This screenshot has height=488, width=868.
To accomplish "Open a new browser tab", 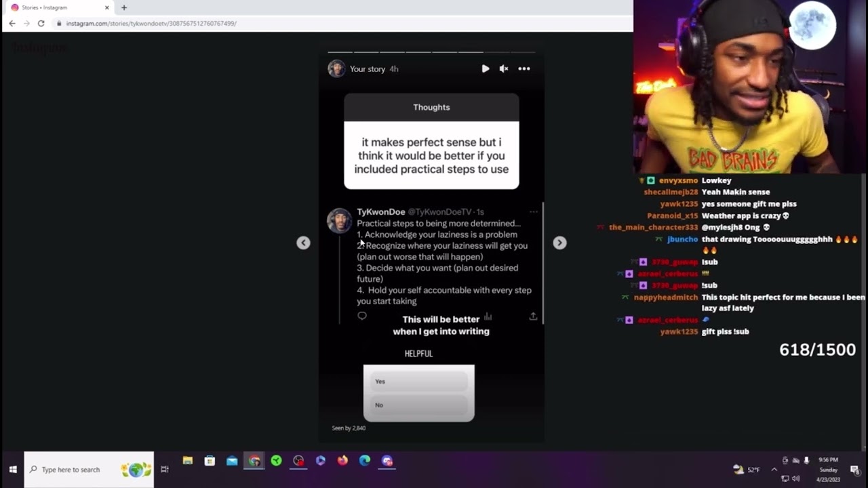I will (124, 7).
